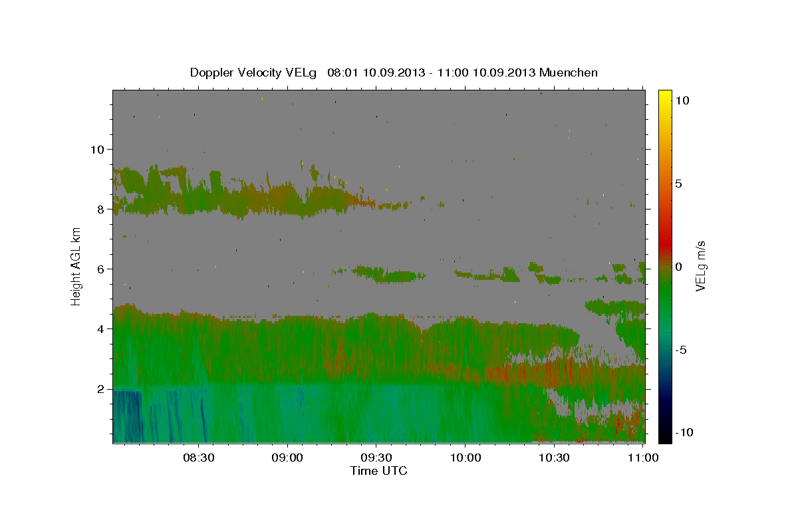Screen dimensions: 798x532
Task: Click the colorbar label '10' at top
Action: coord(682,100)
